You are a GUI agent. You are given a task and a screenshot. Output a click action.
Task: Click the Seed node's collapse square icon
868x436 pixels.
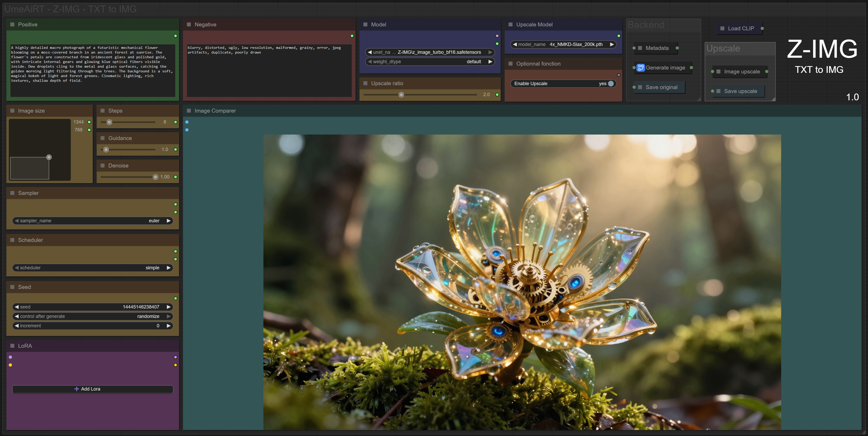[x=13, y=287]
